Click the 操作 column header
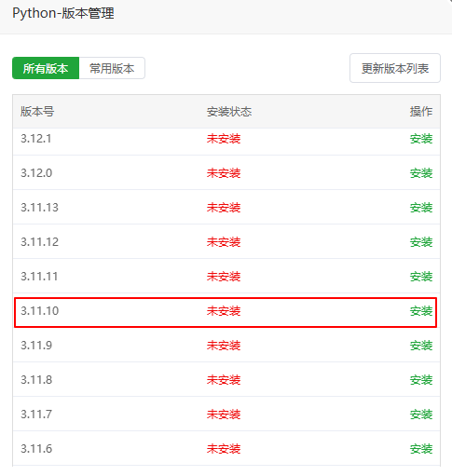Screen dimensions: 452x476 tap(421, 112)
